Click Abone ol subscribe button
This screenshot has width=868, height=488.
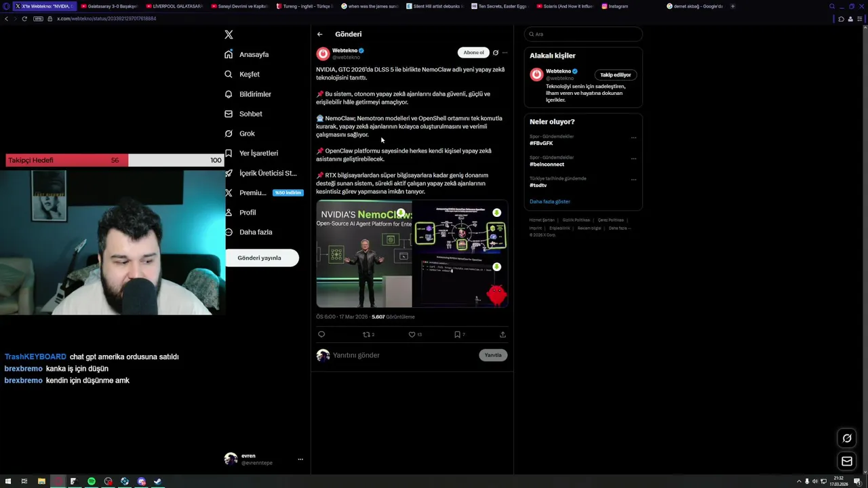point(473,52)
